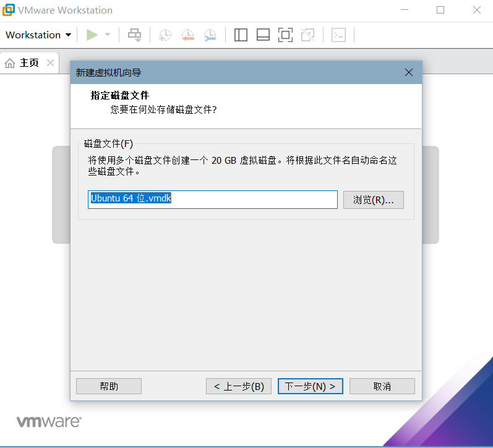Click the Revert to Snapshot icon
493x448 pixels.
tap(187, 35)
